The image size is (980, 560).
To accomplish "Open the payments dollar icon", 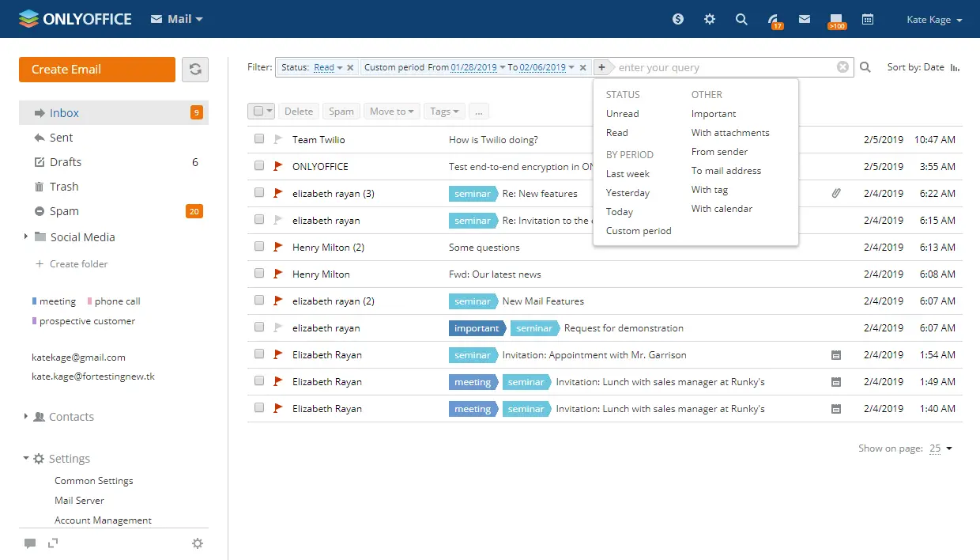I will 678,19.
